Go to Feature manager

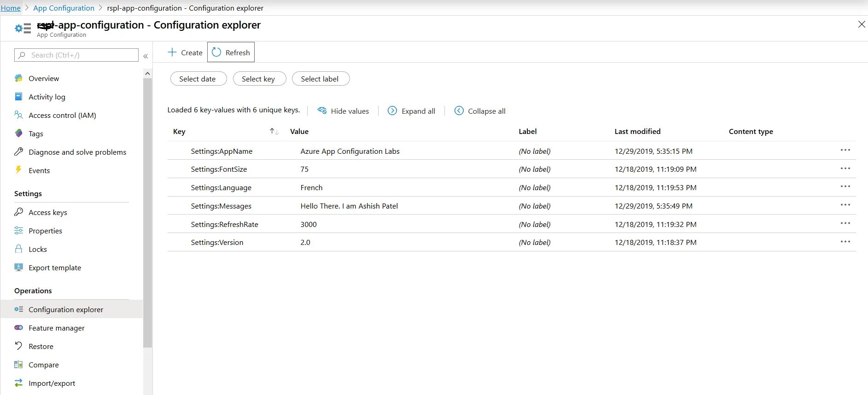tap(57, 328)
